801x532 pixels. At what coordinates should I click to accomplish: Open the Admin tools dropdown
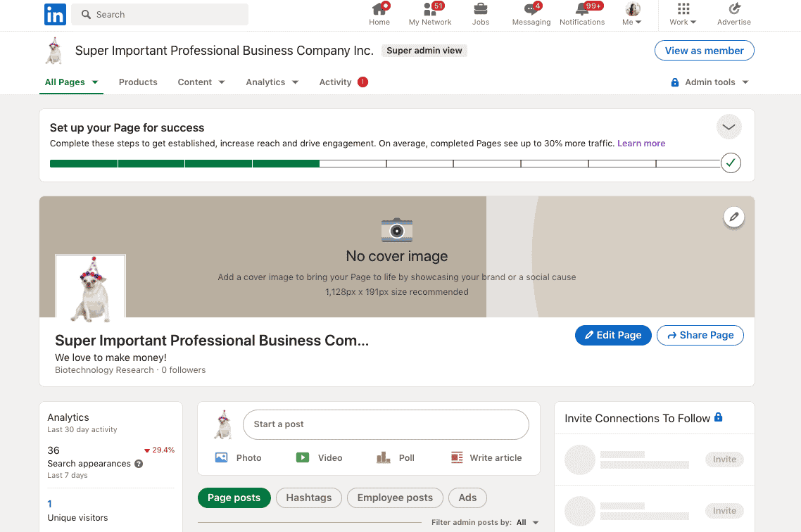point(709,82)
